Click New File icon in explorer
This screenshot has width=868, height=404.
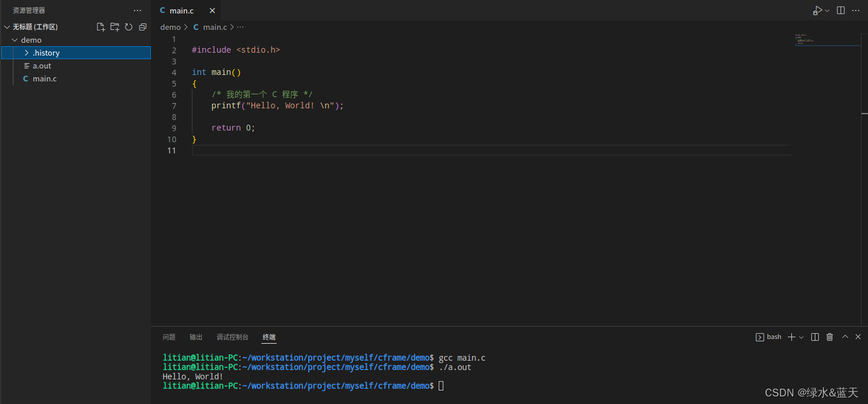(101, 27)
